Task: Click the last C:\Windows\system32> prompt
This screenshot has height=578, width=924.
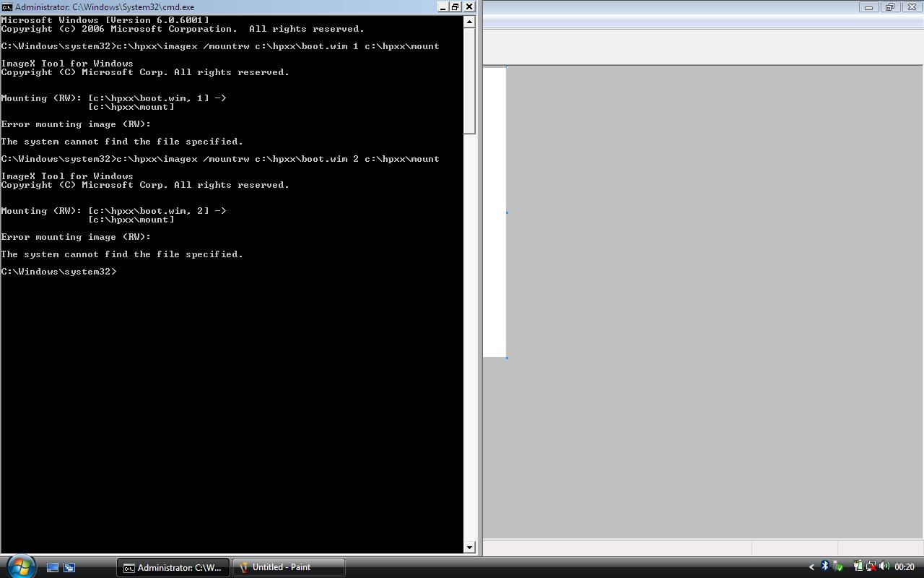Action: point(58,272)
